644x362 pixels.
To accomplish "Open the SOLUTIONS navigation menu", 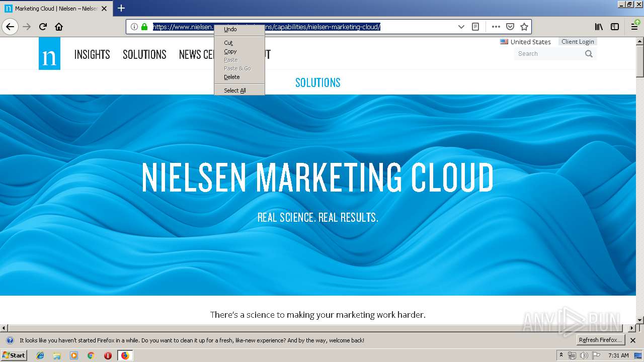I will click(x=144, y=54).
